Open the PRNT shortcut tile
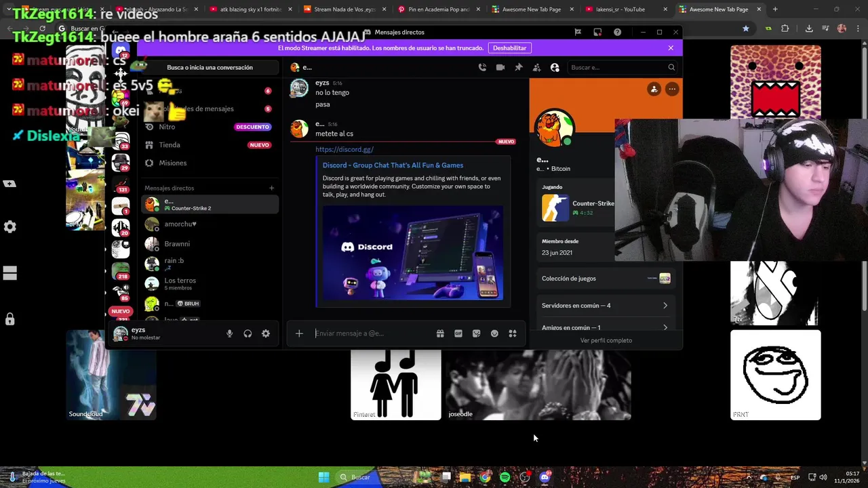Viewport: 868px width, 488px height. (776, 375)
